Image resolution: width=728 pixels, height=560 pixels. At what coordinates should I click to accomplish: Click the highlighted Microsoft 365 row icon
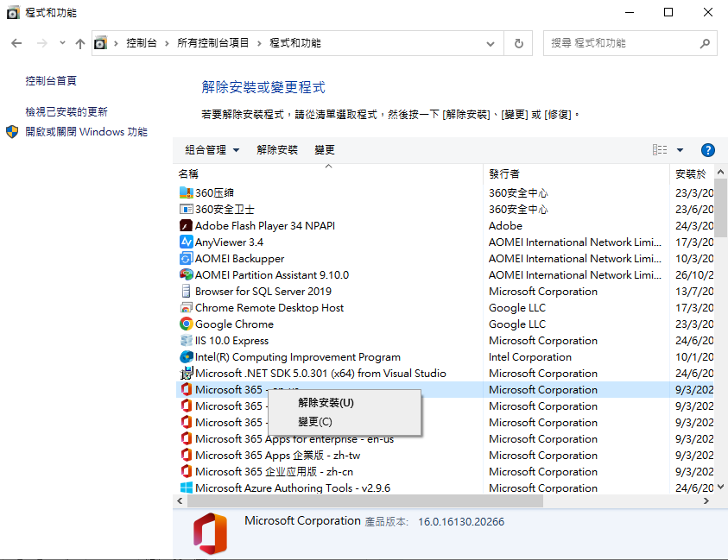[x=187, y=390]
